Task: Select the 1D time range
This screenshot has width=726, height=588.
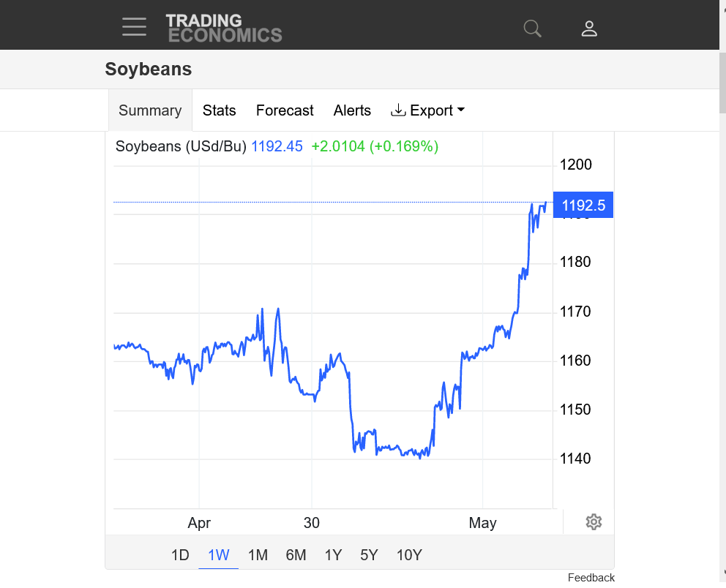Action: click(x=180, y=555)
